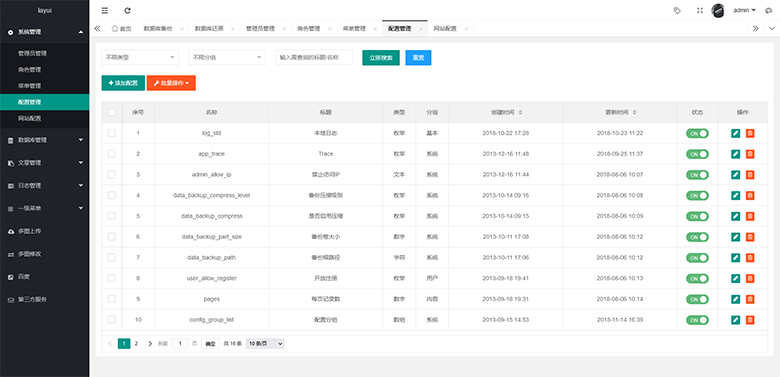Check the checkbox for data_backup_compress row
Image resolution: width=780 pixels, height=377 pixels.
click(x=111, y=216)
